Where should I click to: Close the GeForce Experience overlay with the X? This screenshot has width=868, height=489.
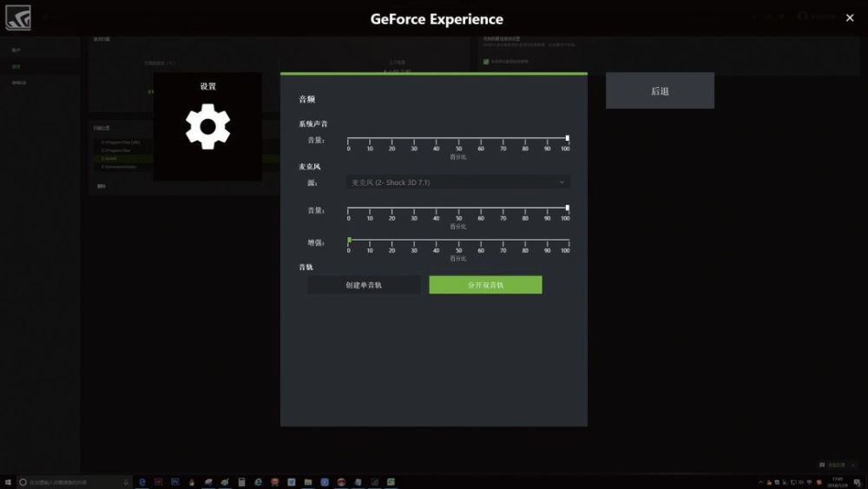850,18
